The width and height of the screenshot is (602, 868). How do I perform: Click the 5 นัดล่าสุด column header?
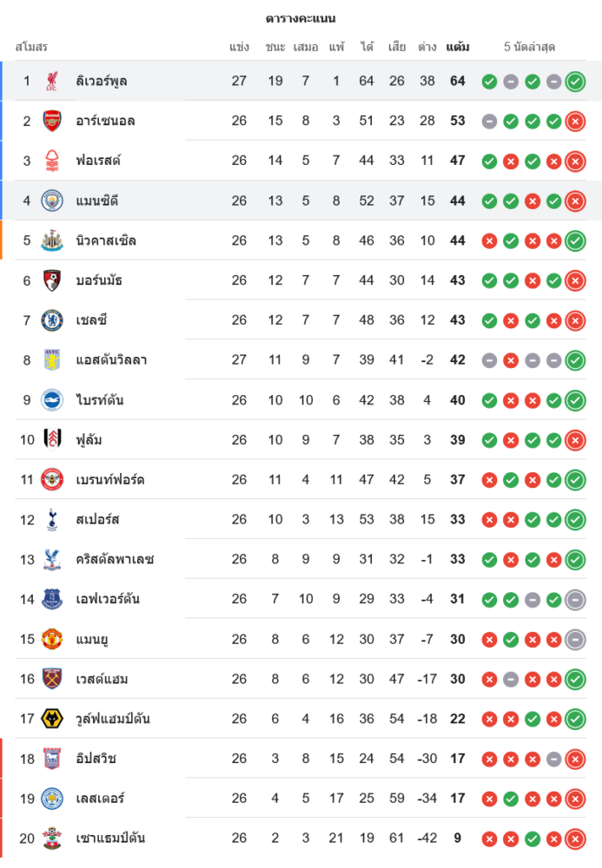(x=530, y=47)
